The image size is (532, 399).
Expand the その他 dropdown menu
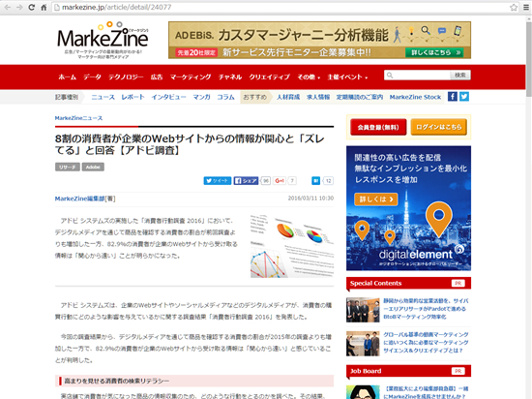point(309,77)
